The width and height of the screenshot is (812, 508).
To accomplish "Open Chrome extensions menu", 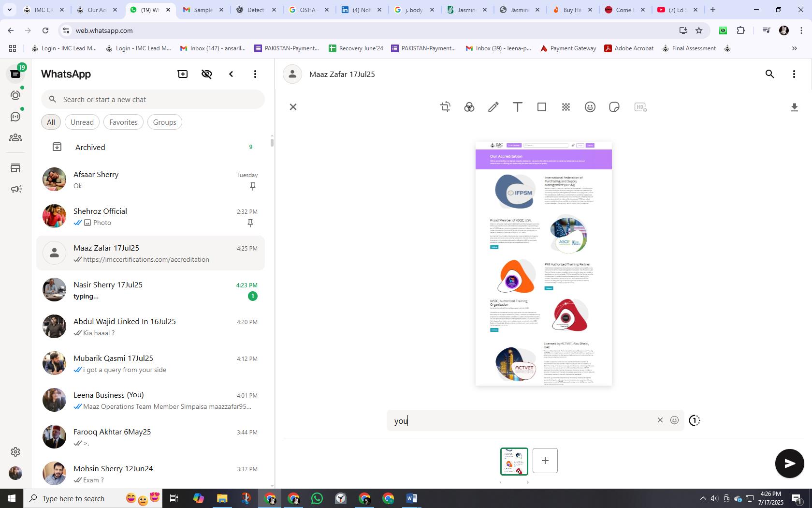I will (x=740, y=30).
